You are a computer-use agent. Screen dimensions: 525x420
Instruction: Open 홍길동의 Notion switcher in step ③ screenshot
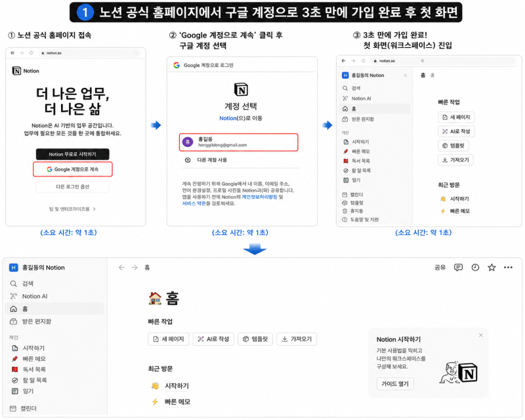363,75
